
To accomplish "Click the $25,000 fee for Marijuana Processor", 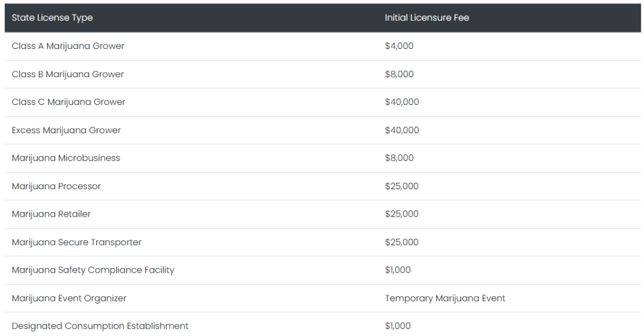I will [402, 186].
